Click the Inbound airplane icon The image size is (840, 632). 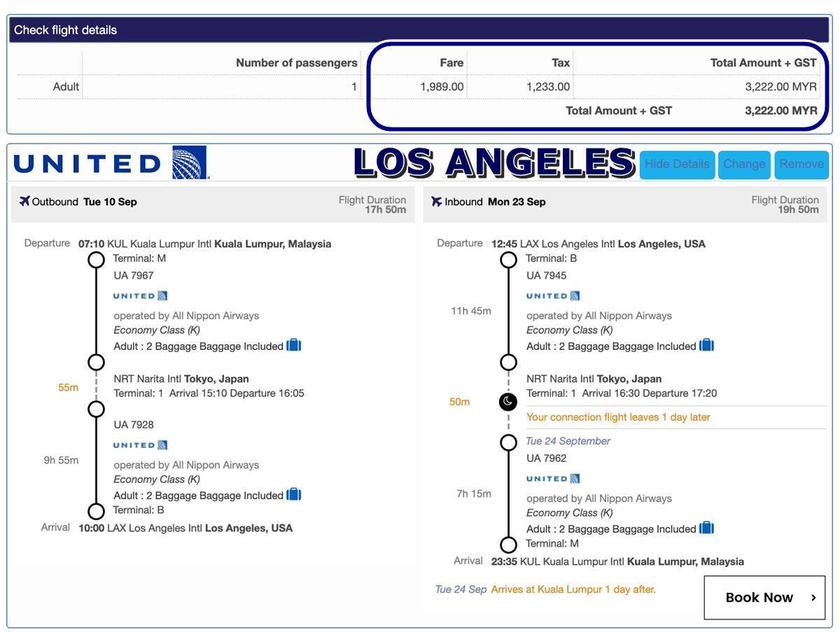click(x=437, y=202)
